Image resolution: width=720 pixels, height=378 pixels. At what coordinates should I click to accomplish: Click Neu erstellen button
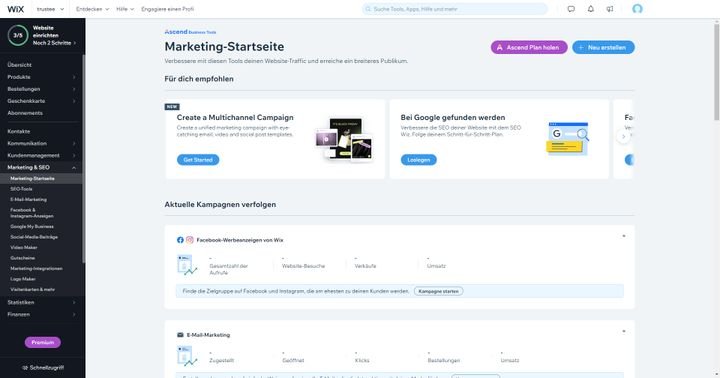pyautogui.click(x=603, y=47)
